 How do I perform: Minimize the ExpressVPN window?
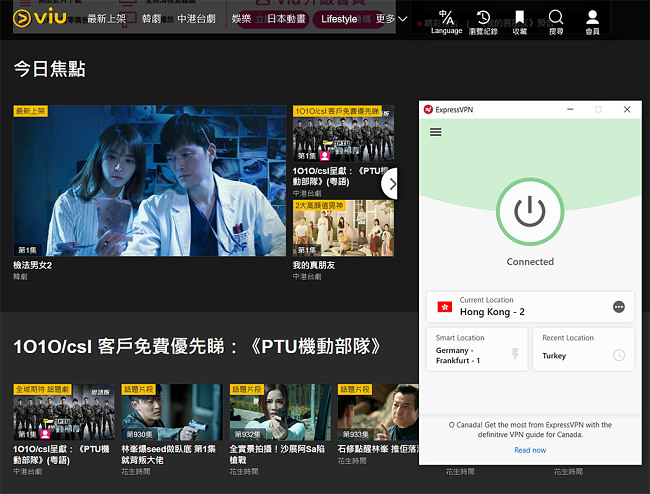point(570,109)
